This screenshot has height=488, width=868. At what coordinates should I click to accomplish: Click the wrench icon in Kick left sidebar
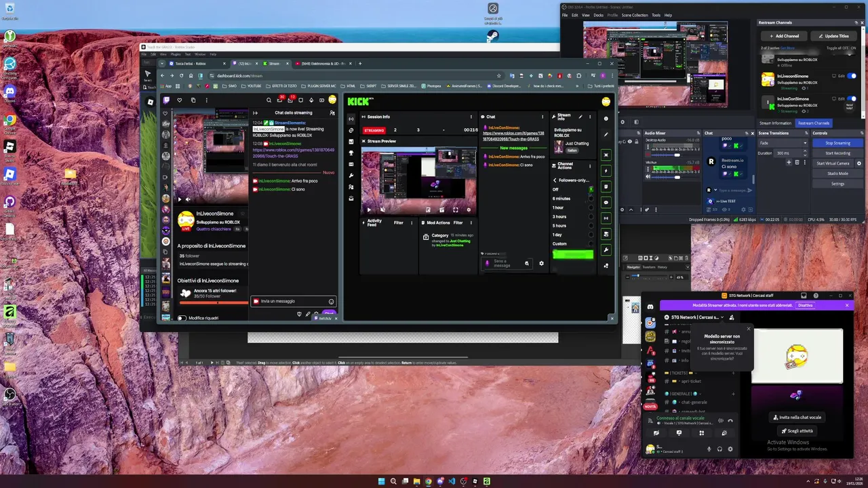pyautogui.click(x=351, y=176)
